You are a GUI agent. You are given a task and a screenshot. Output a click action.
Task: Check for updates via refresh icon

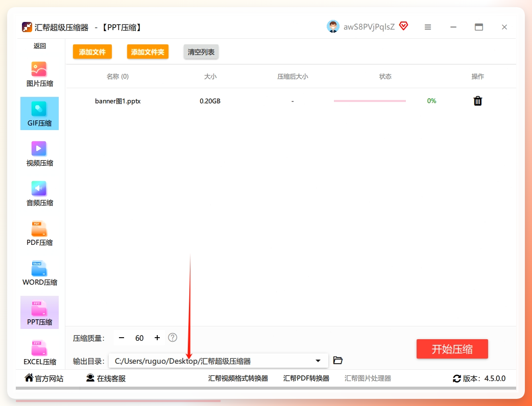[456, 378]
